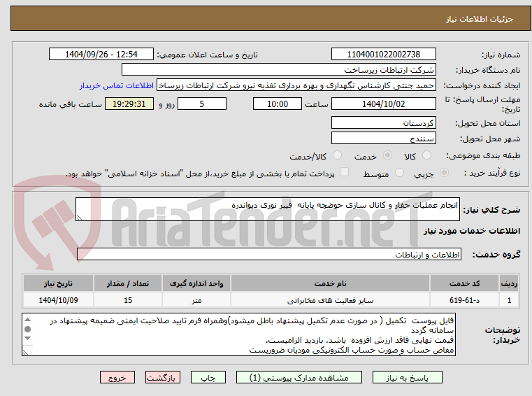Click the resize handle of buyer notes box
This screenshot has width=532, height=396.
pyautogui.click(x=25, y=352)
